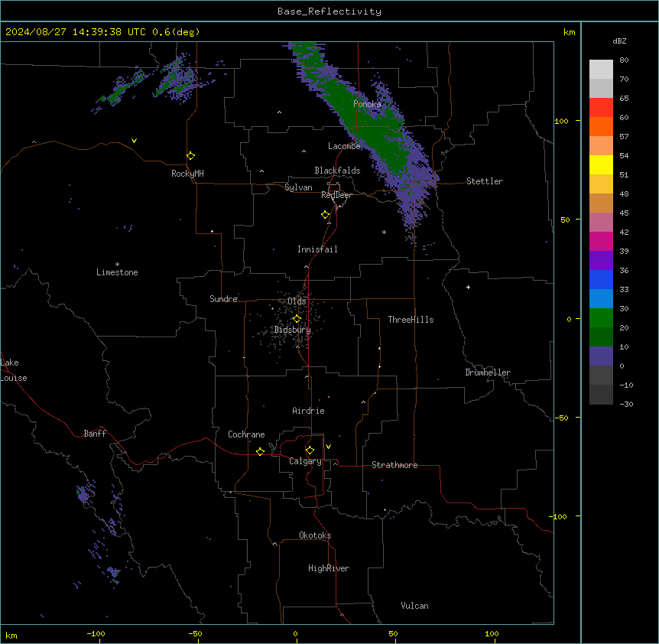Click the Drumheller label
Screen dimensions: 659x644
(488, 372)
